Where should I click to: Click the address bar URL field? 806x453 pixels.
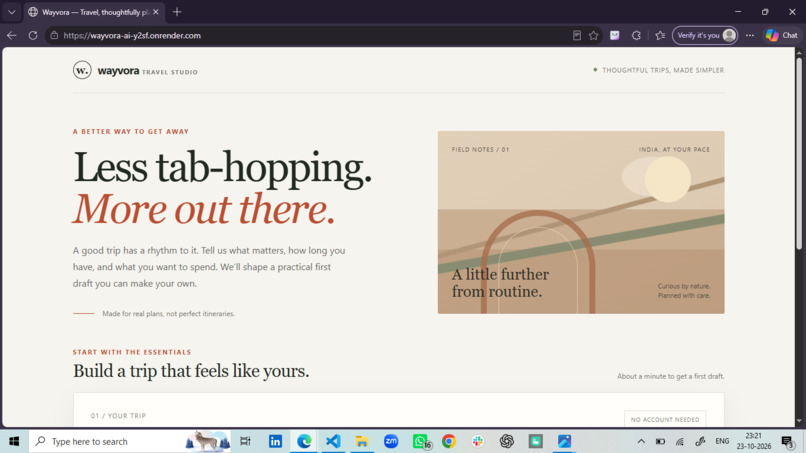[308, 35]
